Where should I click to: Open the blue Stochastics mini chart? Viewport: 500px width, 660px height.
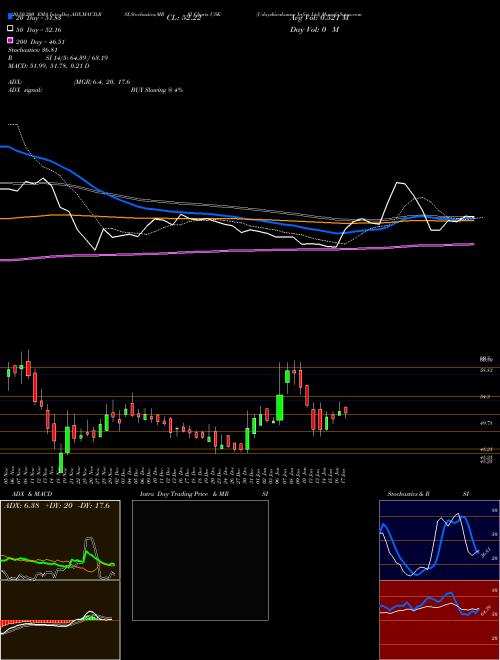(439, 540)
